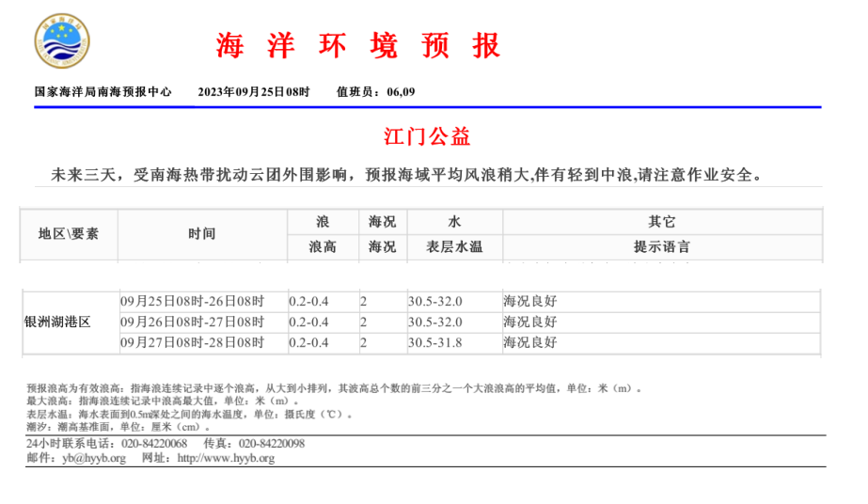868x504 pixels.
Task: Select the 地区\要素 table header cell
Action: (69, 234)
